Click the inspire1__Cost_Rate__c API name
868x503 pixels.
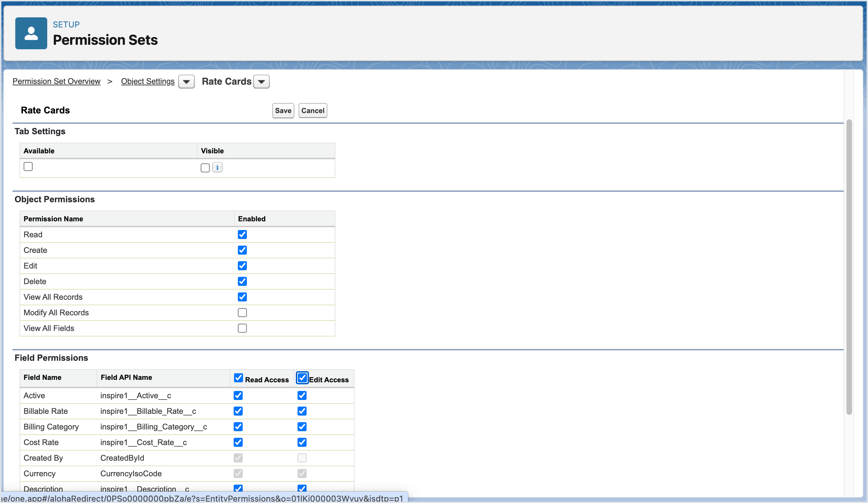pyautogui.click(x=144, y=442)
